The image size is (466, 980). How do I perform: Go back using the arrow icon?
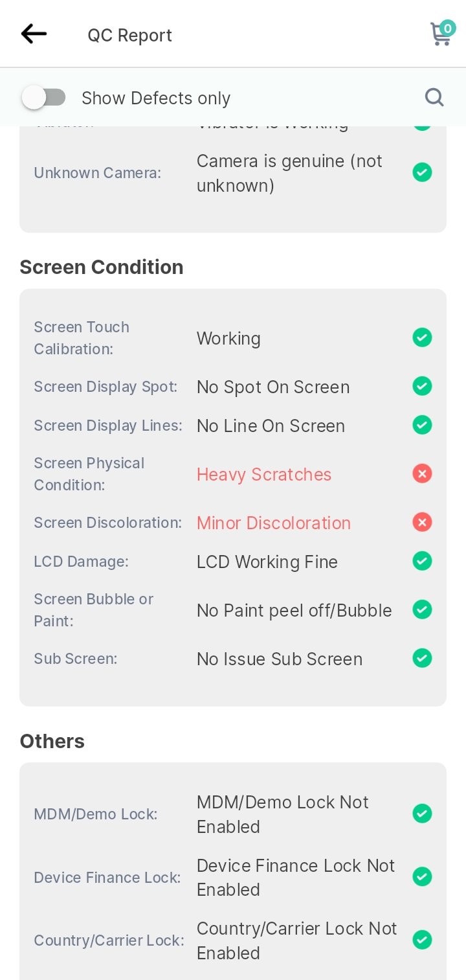34,34
